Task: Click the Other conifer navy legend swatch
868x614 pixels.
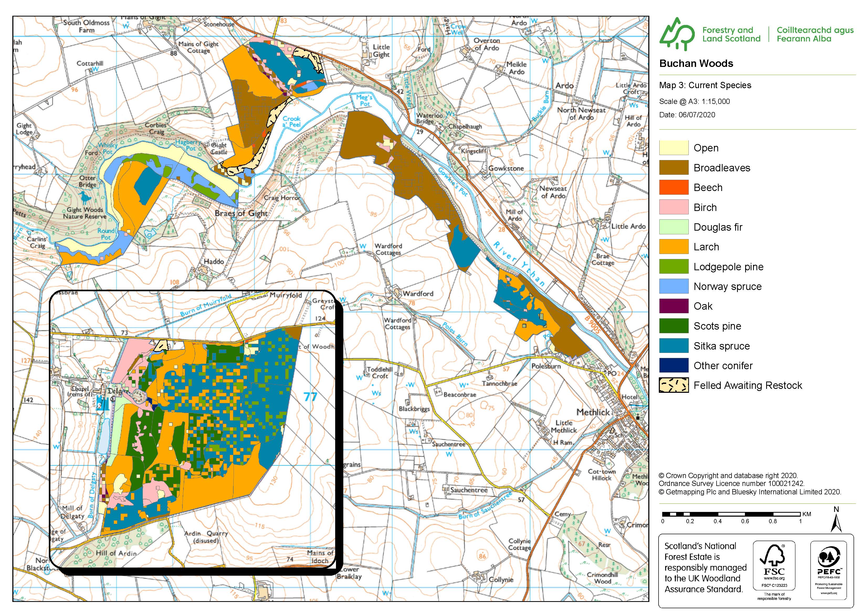Action: point(674,366)
